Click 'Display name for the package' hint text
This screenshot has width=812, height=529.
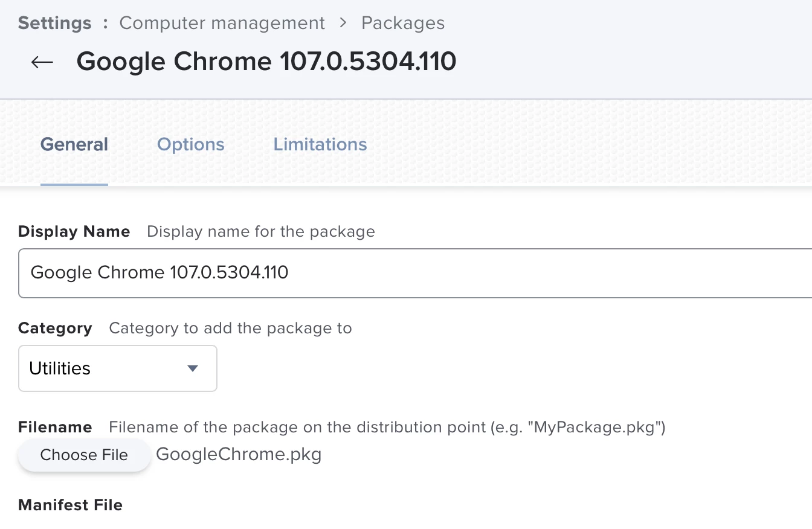[261, 232]
